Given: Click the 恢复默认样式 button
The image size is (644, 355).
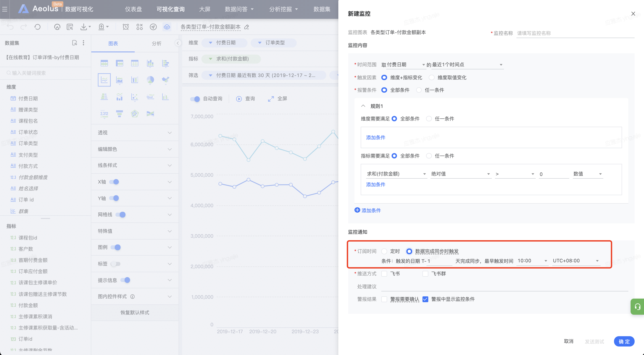Looking at the screenshot, I should pyautogui.click(x=135, y=313).
